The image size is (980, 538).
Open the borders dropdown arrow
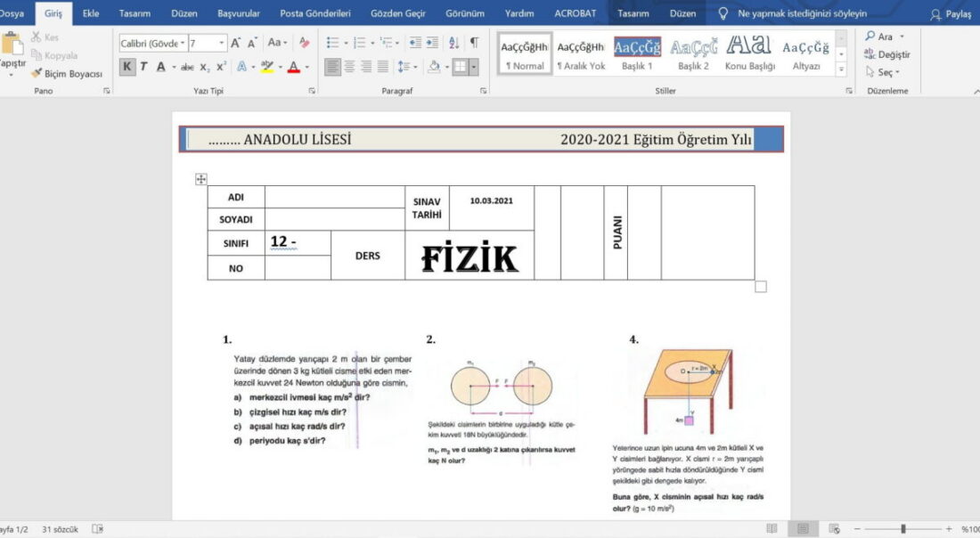tap(474, 67)
